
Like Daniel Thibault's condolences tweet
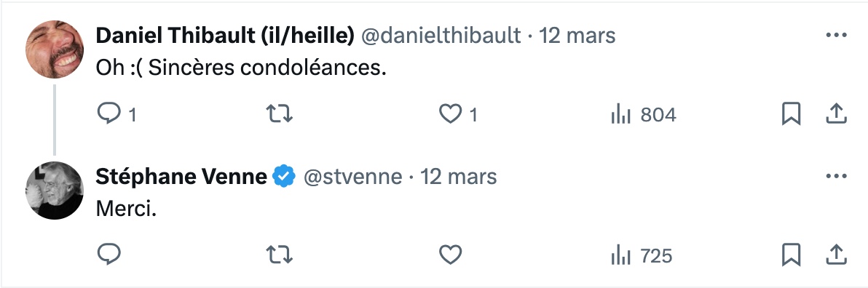point(450,114)
